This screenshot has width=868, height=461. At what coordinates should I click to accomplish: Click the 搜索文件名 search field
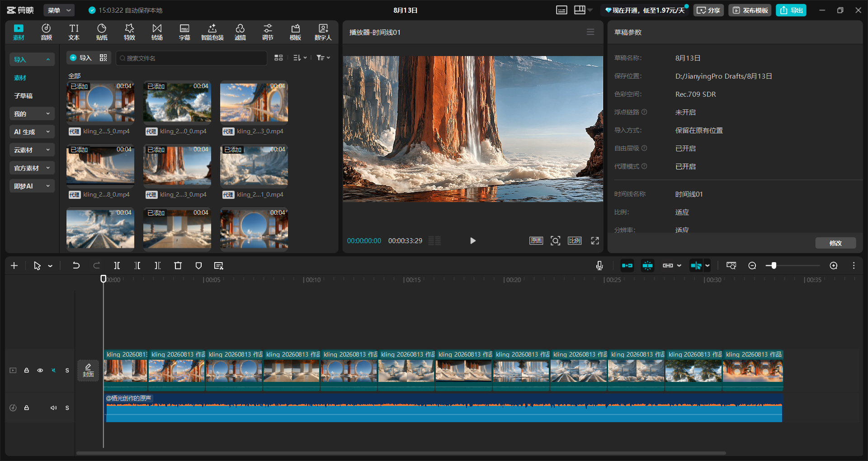point(192,58)
